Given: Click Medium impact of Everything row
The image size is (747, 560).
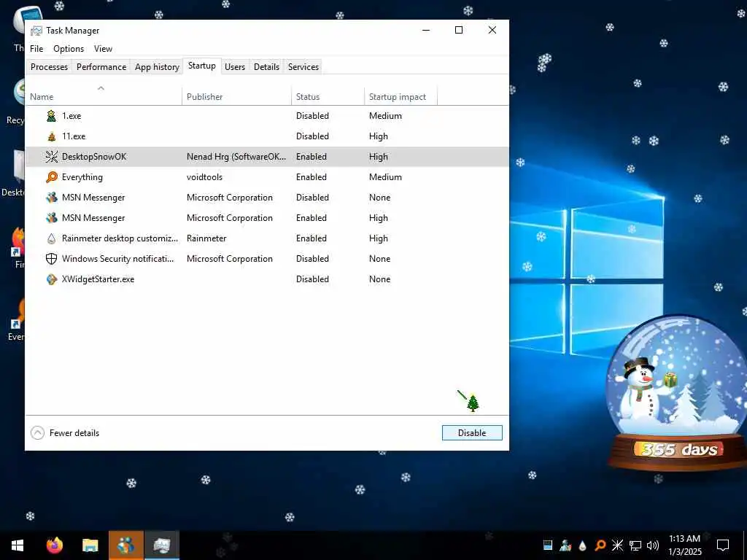Looking at the screenshot, I should tap(385, 177).
